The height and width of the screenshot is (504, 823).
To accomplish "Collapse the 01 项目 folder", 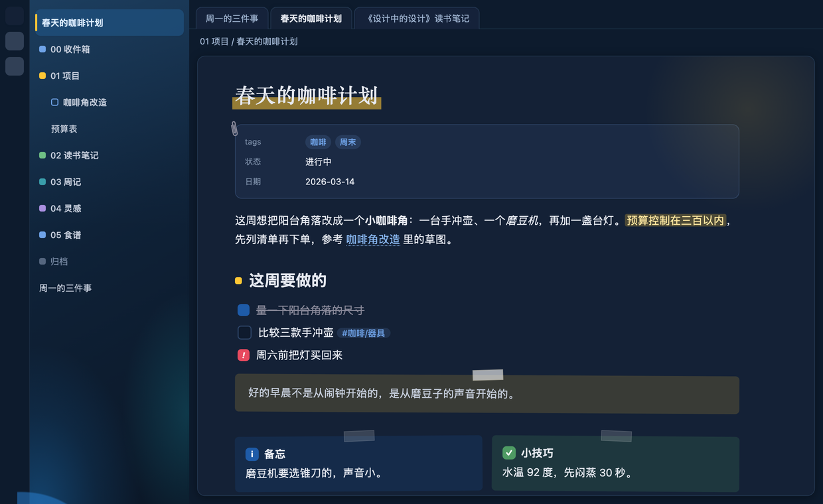I will [110, 76].
